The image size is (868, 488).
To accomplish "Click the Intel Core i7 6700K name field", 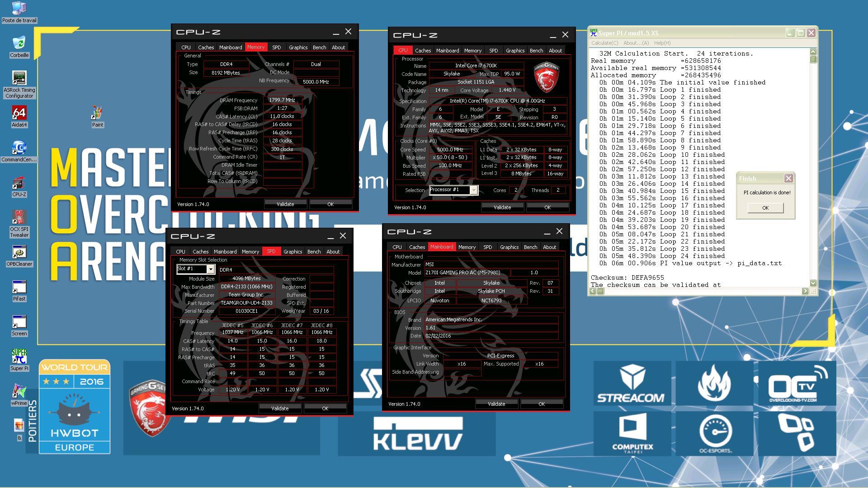I will pyautogui.click(x=476, y=66).
